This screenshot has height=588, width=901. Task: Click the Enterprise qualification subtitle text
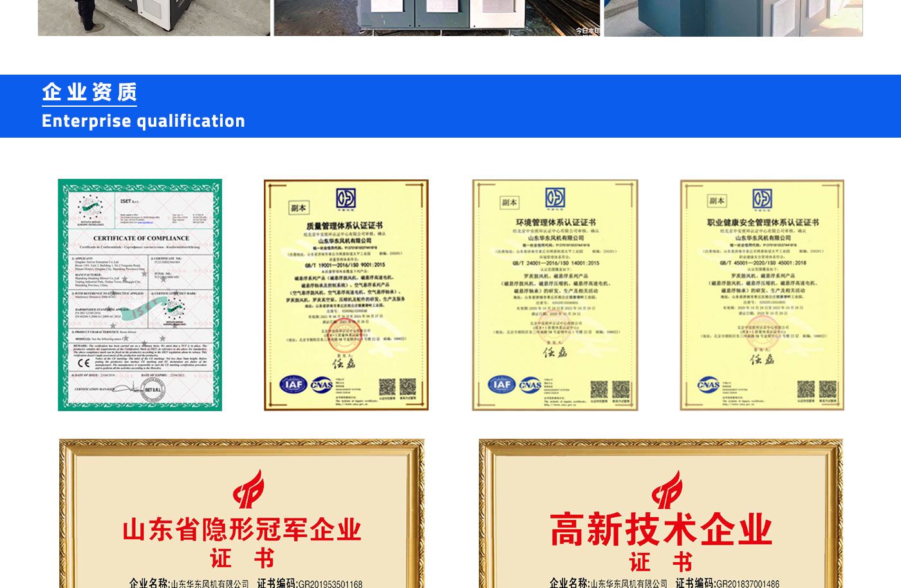pos(143,121)
